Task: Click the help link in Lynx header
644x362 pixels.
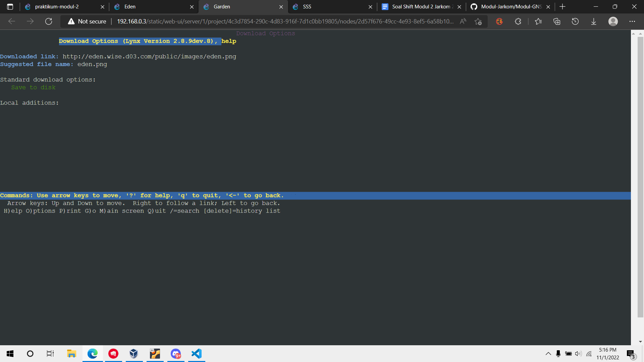Action: [229, 41]
